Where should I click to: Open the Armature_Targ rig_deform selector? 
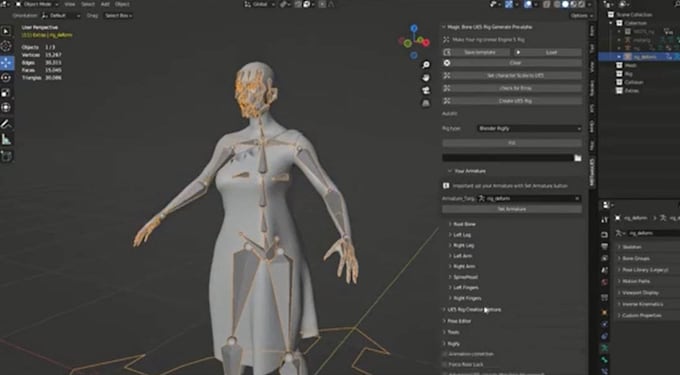pyautogui.click(x=529, y=199)
